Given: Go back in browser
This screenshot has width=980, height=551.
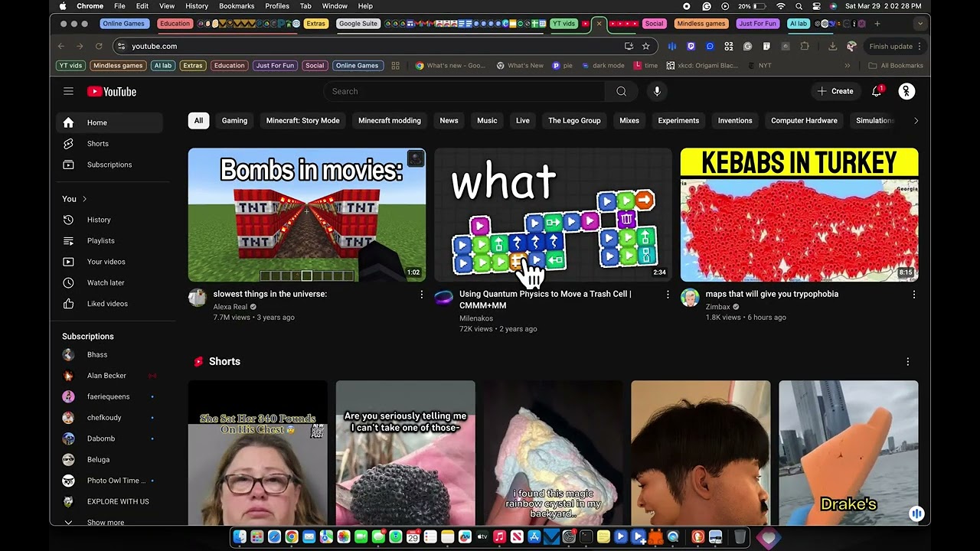Looking at the screenshot, I should (61, 46).
